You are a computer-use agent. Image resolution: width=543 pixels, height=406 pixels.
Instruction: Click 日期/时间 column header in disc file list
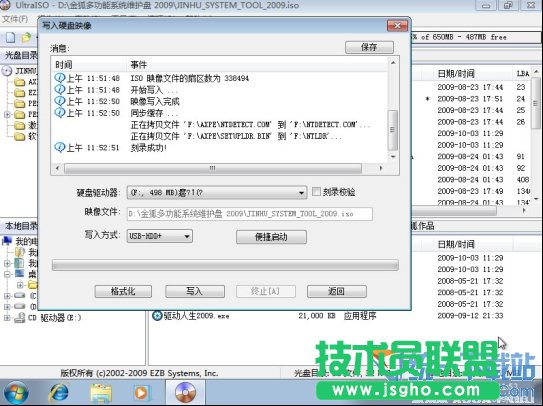tap(456, 73)
